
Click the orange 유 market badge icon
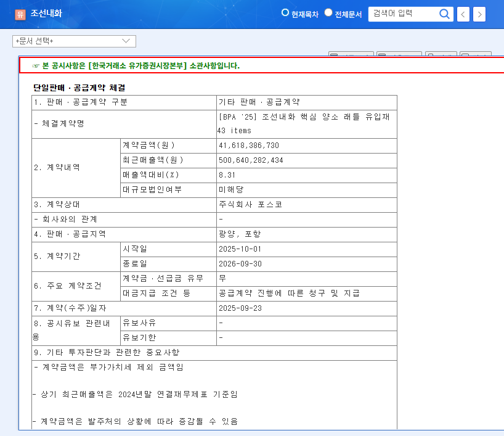pos(20,14)
